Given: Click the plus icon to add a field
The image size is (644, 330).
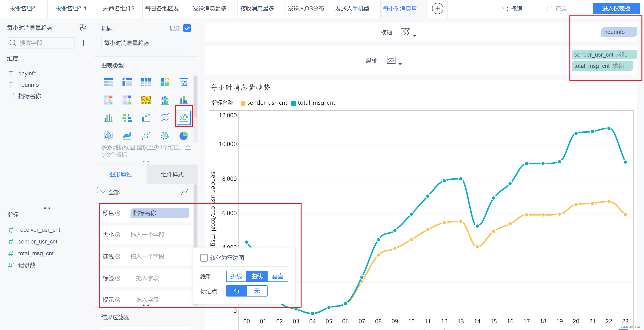Looking at the screenshot, I should (x=83, y=43).
